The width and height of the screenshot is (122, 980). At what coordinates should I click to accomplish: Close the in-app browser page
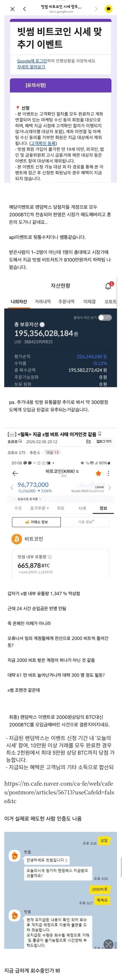coord(12,9)
